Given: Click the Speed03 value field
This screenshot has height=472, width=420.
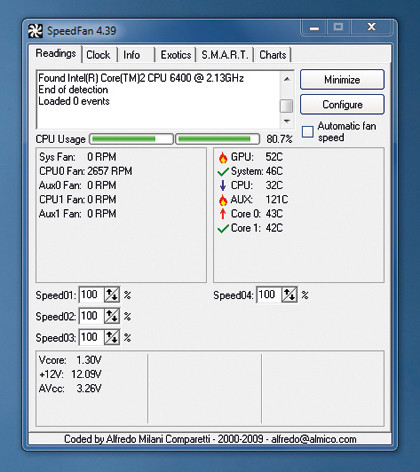Looking at the screenshot, I should (92, 337).
